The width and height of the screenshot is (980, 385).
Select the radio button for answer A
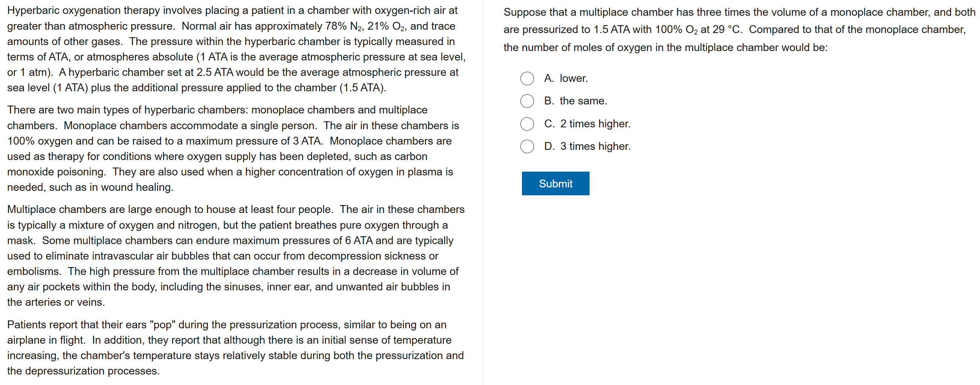pyautogui.click(x=527, y=79)
